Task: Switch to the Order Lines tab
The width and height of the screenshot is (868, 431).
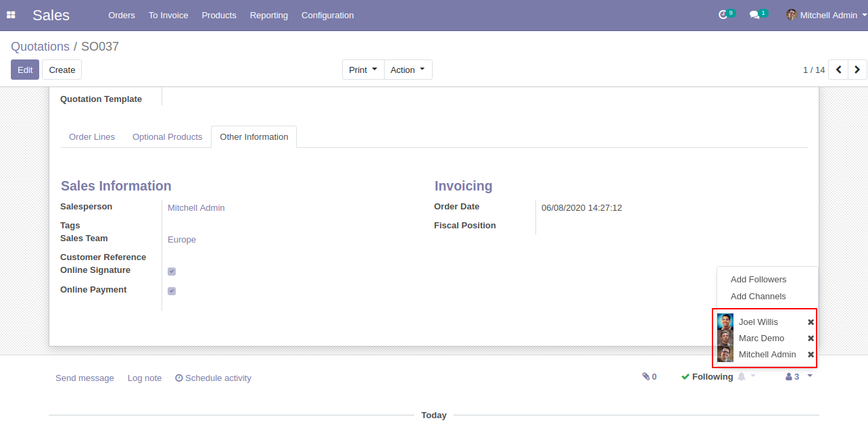Action: click(92, 137)
